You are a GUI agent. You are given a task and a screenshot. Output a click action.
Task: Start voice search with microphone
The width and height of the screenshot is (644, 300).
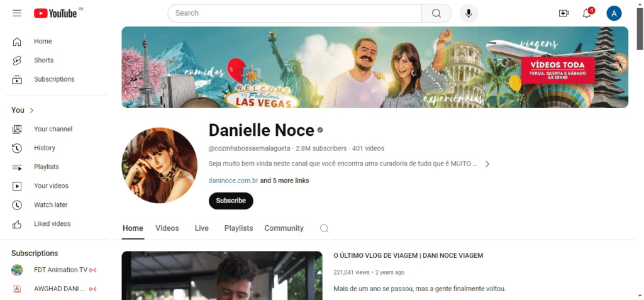click(x=468, y=13)
